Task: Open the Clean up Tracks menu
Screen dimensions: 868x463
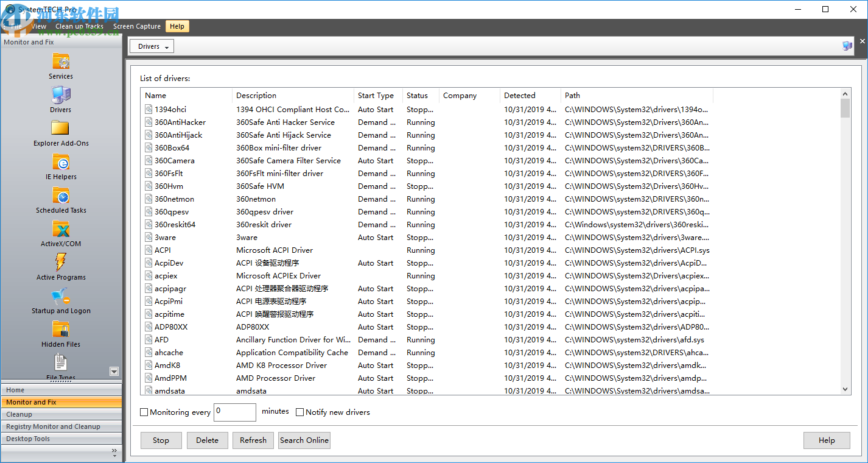Action: click(x=79, y=26)
